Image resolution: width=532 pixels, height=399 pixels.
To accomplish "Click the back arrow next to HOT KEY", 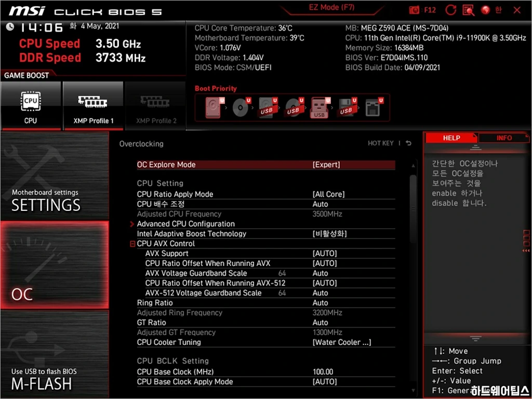I will [x=408, y=143].
